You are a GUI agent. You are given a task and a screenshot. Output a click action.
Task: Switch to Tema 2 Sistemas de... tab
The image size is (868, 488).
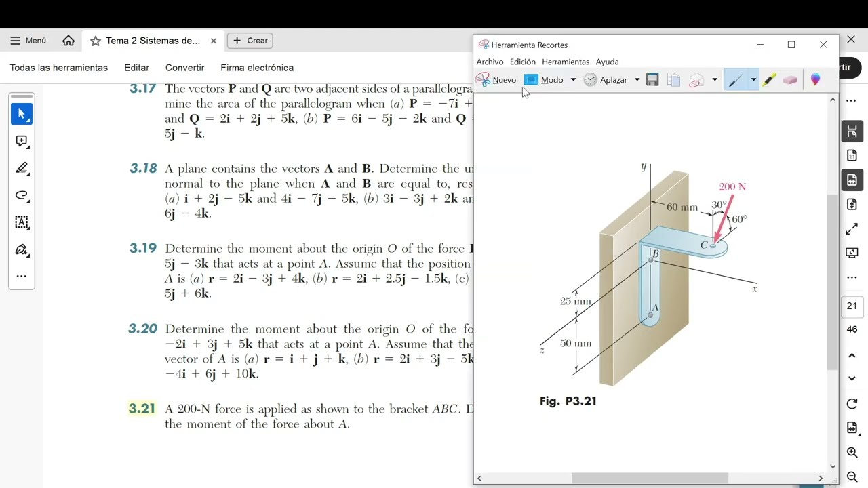(153, 41)
